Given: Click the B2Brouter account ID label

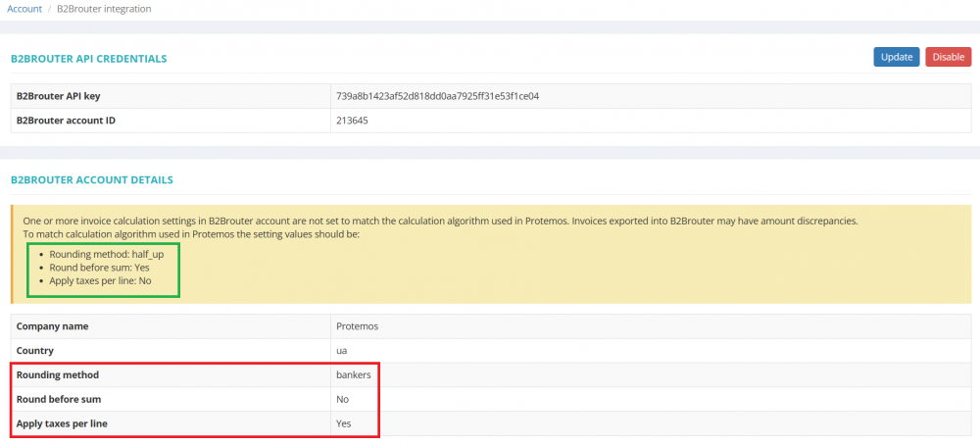Looking at the screenshot, I should coord(73,121).
